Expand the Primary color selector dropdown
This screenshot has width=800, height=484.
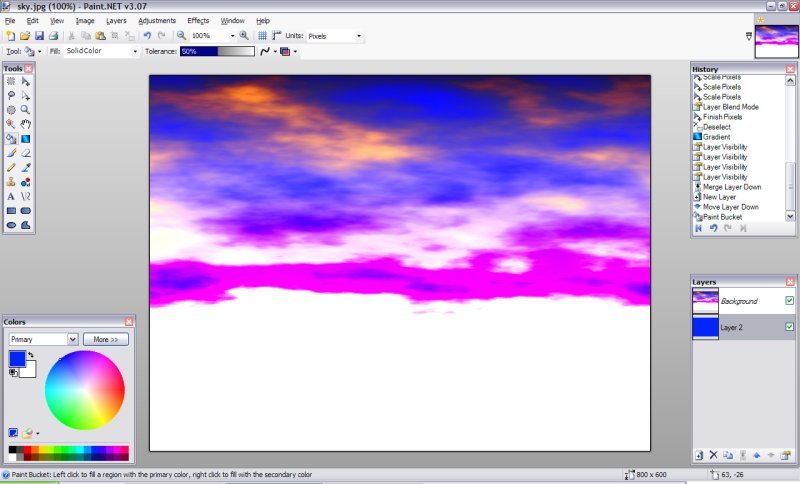tap(72, 339)
